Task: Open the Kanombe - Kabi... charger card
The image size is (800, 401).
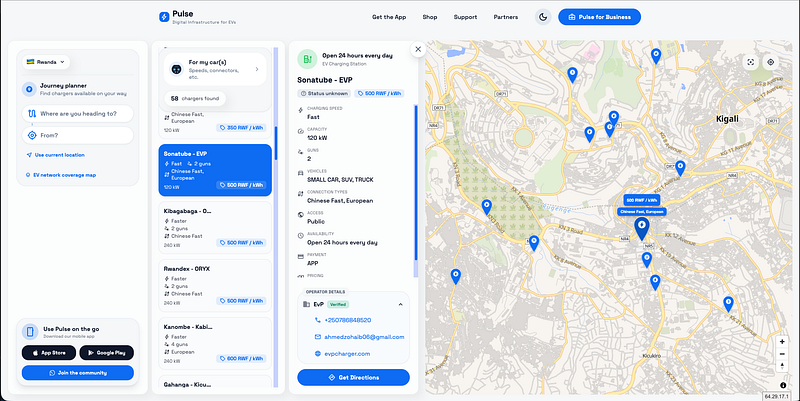Action: coord(215,343)
